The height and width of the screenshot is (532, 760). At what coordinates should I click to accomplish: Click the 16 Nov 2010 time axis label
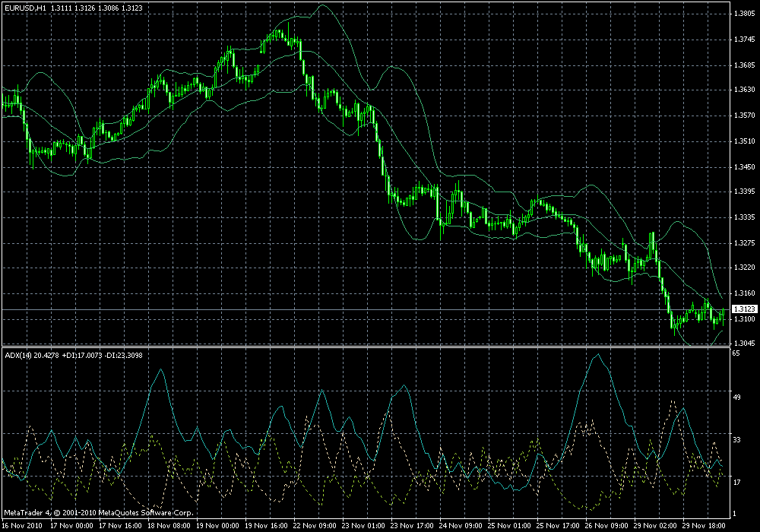[22, 526]
